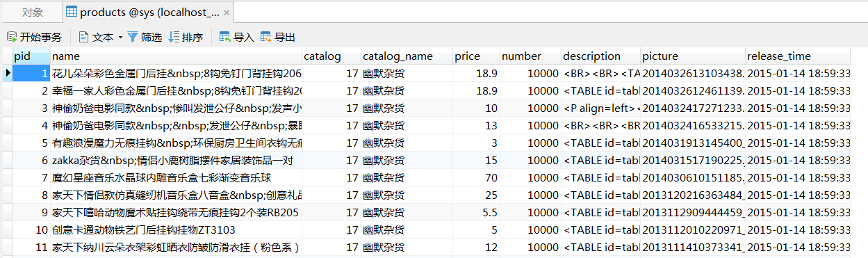
Task: Click the 开始事务 (begin transaction) icon
Action: [x=12, y=37]
